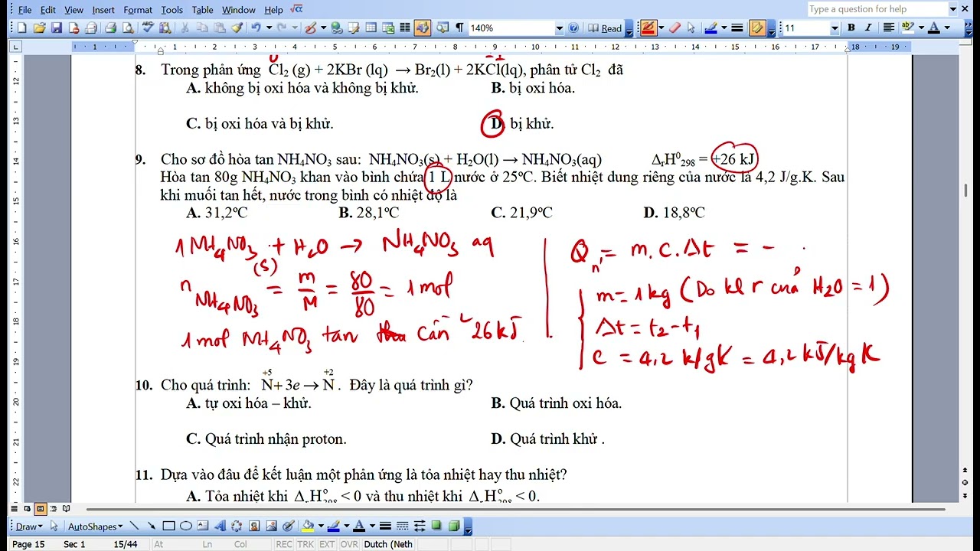Switch to Normal view
The width and height of the screenshot is (980, 551).
[15, 508]
